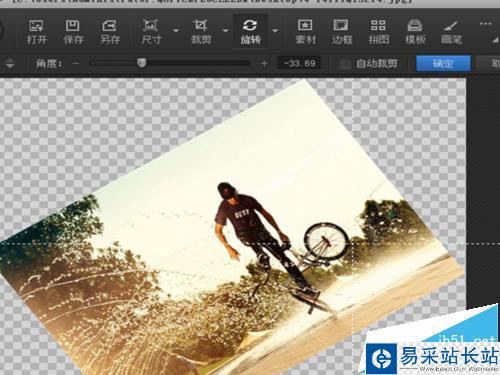Decrease the angle with the minus button

[x=76, y=63]
